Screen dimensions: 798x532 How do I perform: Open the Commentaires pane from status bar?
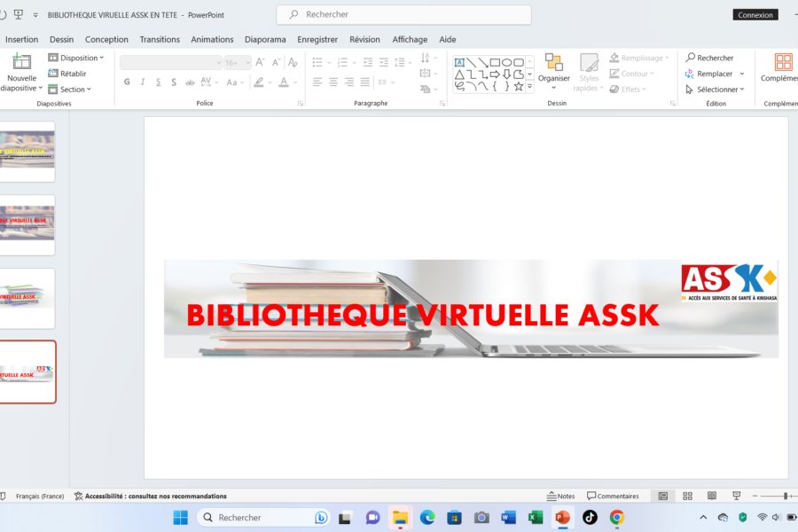(613, 496)
